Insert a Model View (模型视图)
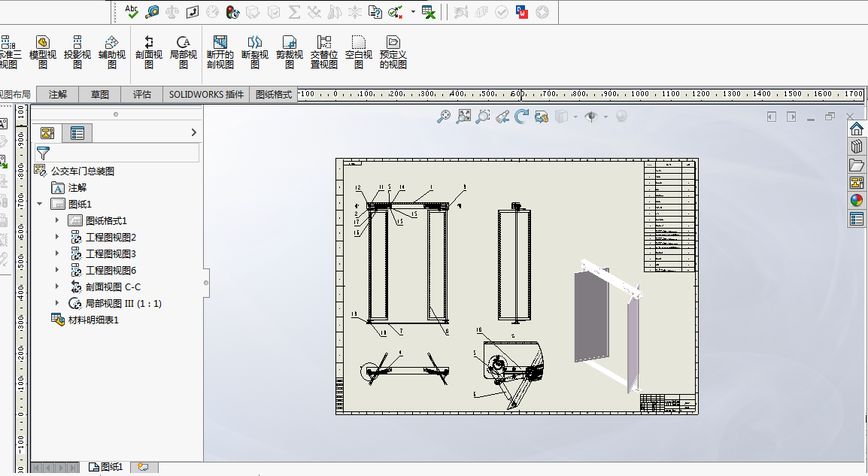Image resolution: width=868 pixels, height=476 pixels. pyautogui.click(x=43, y=52)
